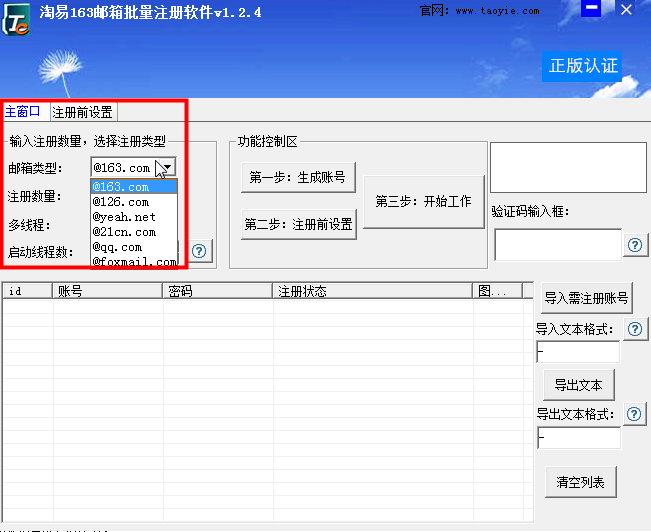The width and height of the screenshot is (651, 532).
Task: Click the 注册状态 column header
Action: tap(372, 291)
